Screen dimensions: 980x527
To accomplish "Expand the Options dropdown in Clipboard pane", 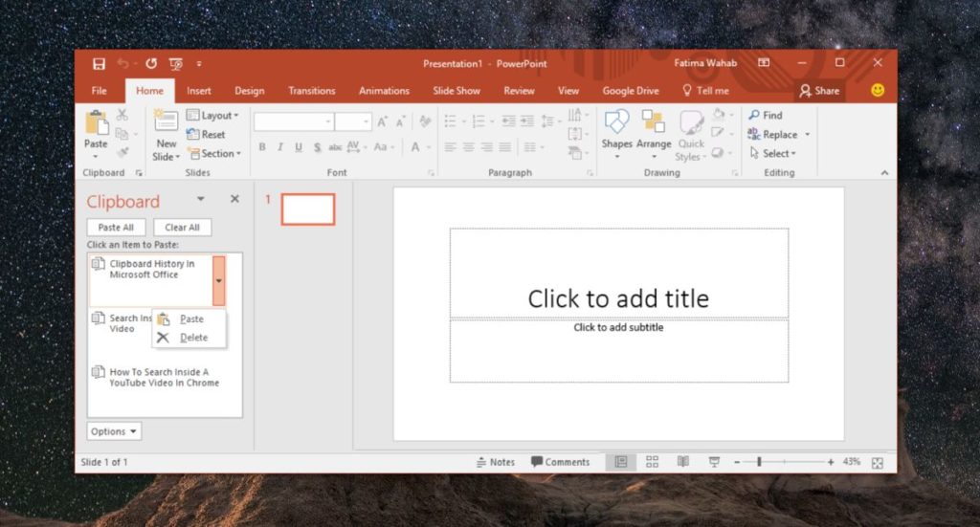I will click(114, 431).
